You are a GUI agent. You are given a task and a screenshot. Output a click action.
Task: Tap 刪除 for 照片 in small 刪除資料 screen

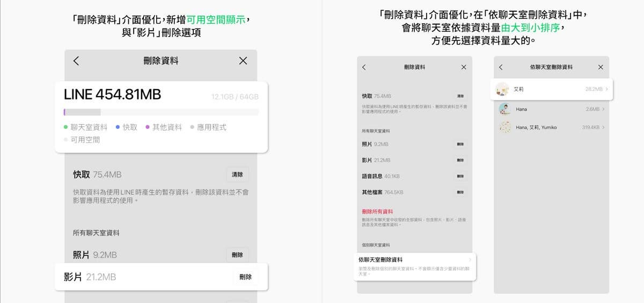point(460,144)
